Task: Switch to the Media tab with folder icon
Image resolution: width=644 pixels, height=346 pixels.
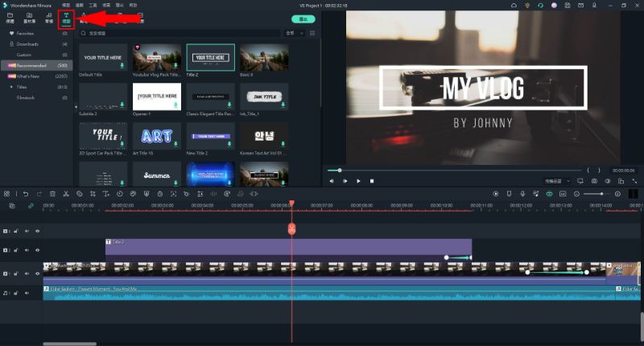Action: 10,18
